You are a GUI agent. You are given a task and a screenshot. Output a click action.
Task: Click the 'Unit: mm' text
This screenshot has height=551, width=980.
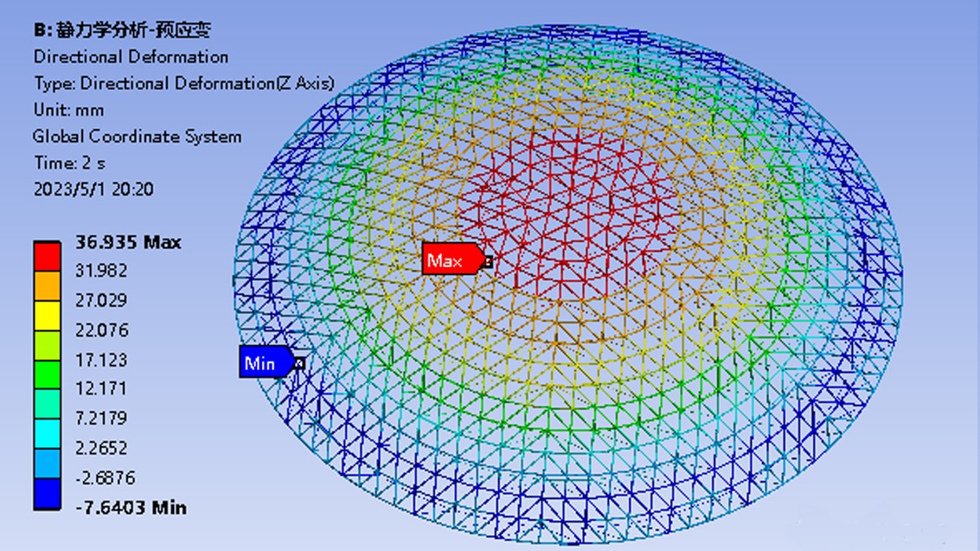[x=68, y=110]
